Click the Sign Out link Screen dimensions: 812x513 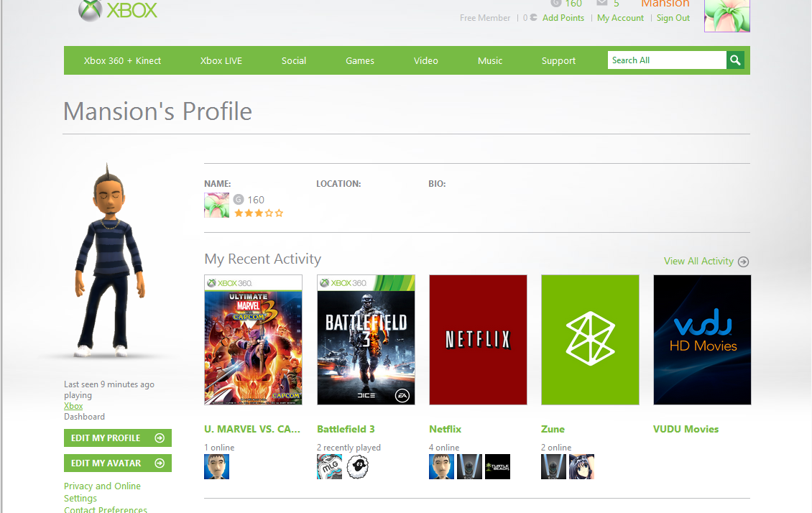click(x=673, y=17)
